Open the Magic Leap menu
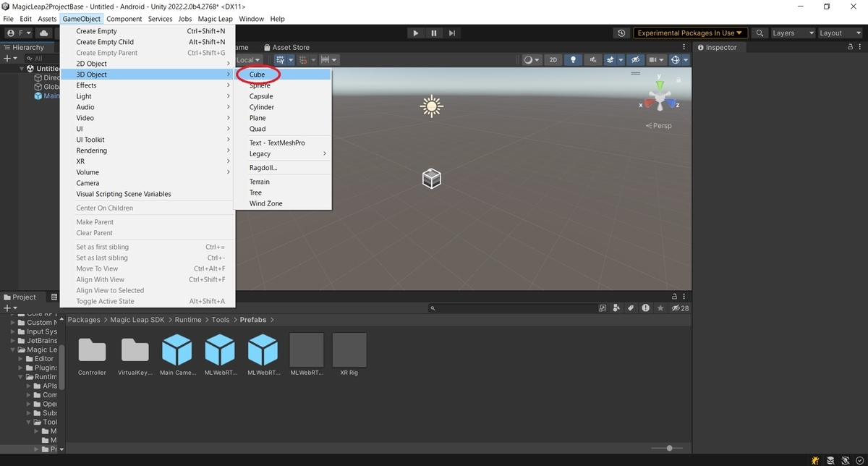Screen dimensions: 868x466 215,19
